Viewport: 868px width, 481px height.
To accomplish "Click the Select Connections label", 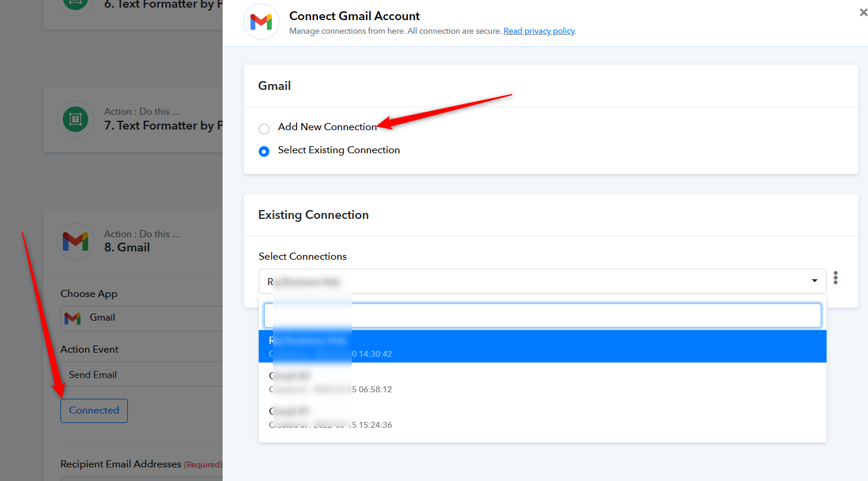I will 303,256.
